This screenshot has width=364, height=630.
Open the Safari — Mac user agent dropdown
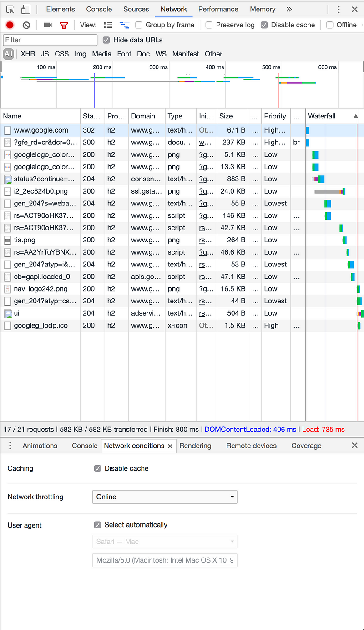tap(165, 542)
